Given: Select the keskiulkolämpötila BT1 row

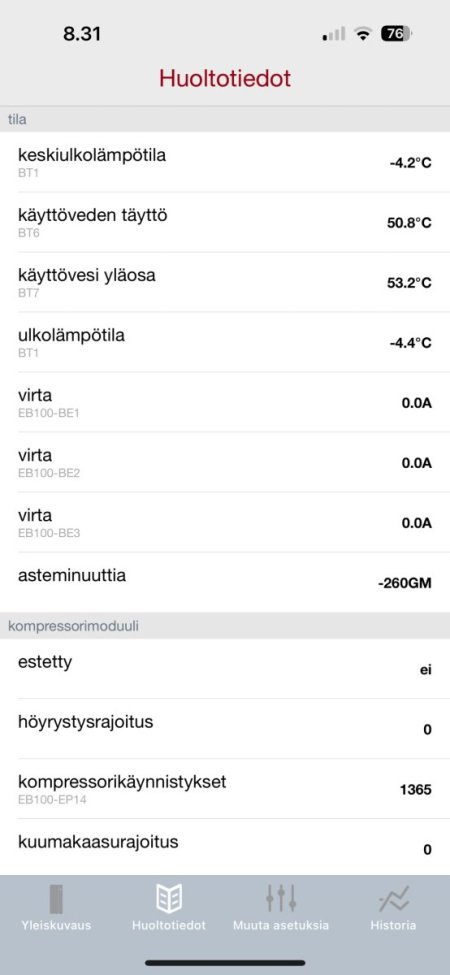Looking at the screenshot, I should click(x=225, y=162).
